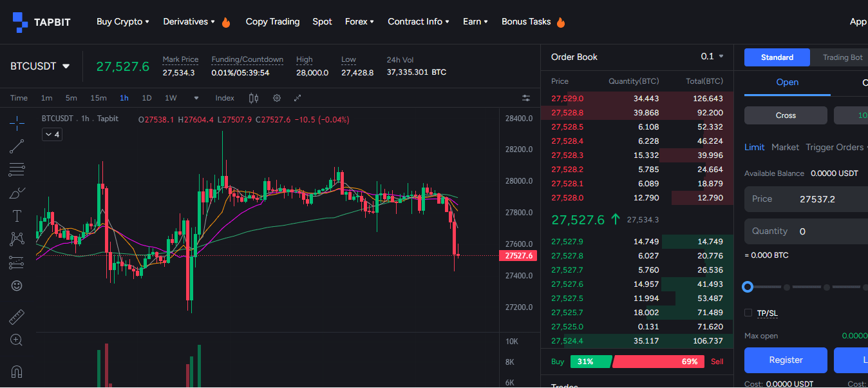Select bid price 27,527.9 in order book
868x388 pixels.
click(x=567, y=242)
